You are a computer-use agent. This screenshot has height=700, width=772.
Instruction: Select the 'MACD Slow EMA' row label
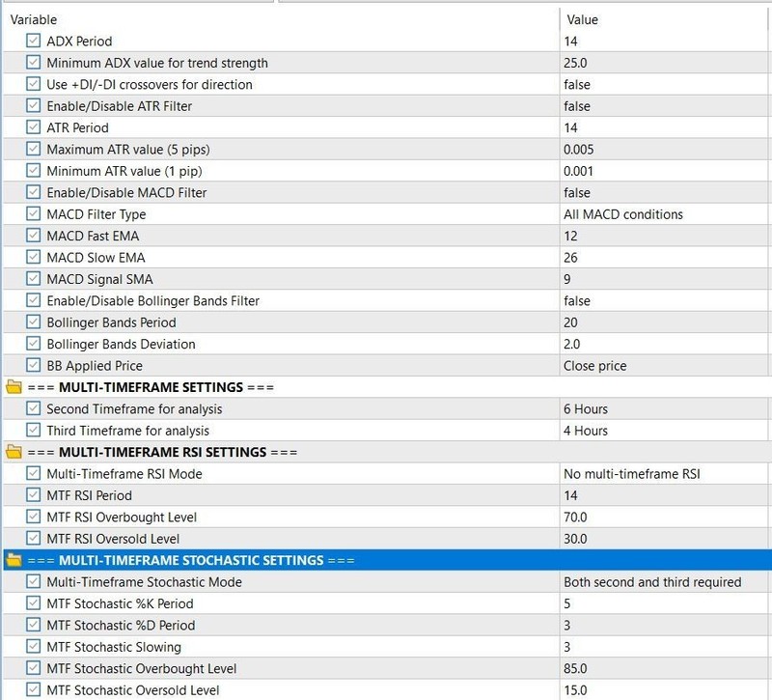96,257
